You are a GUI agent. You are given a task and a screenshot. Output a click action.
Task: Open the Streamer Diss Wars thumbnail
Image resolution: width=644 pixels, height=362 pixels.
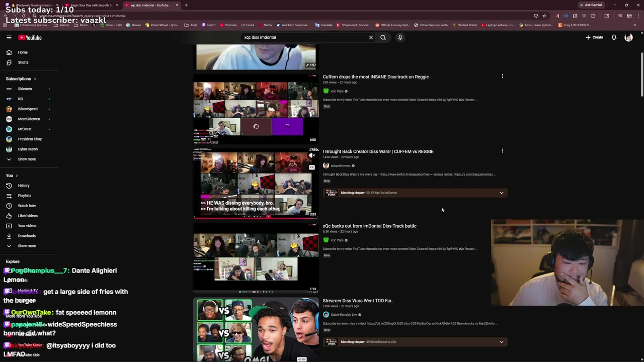click(x=256, y=330)
